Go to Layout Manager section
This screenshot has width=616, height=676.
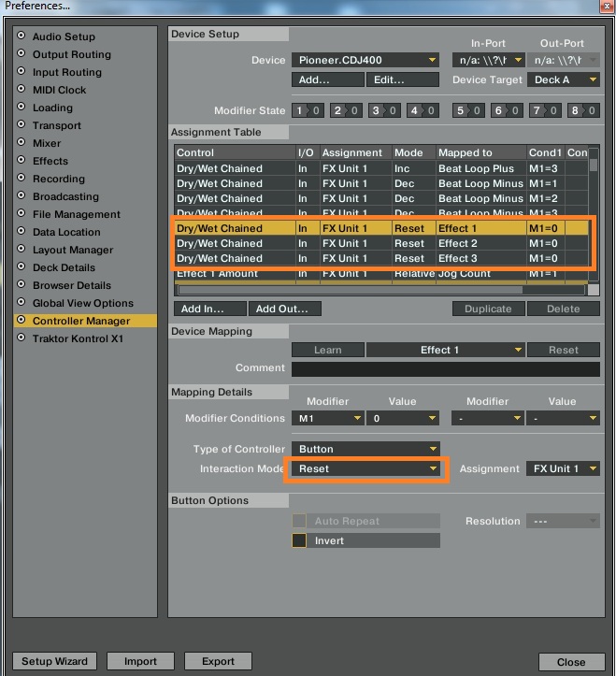(x=72, y=250)
